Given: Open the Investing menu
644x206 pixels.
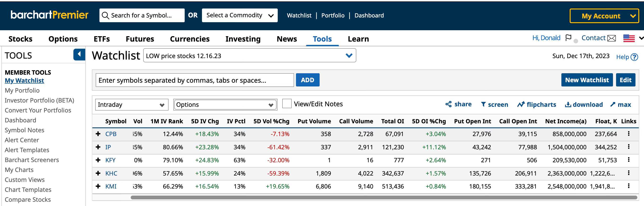Looking at the screenshot, I should pos(243,39).
